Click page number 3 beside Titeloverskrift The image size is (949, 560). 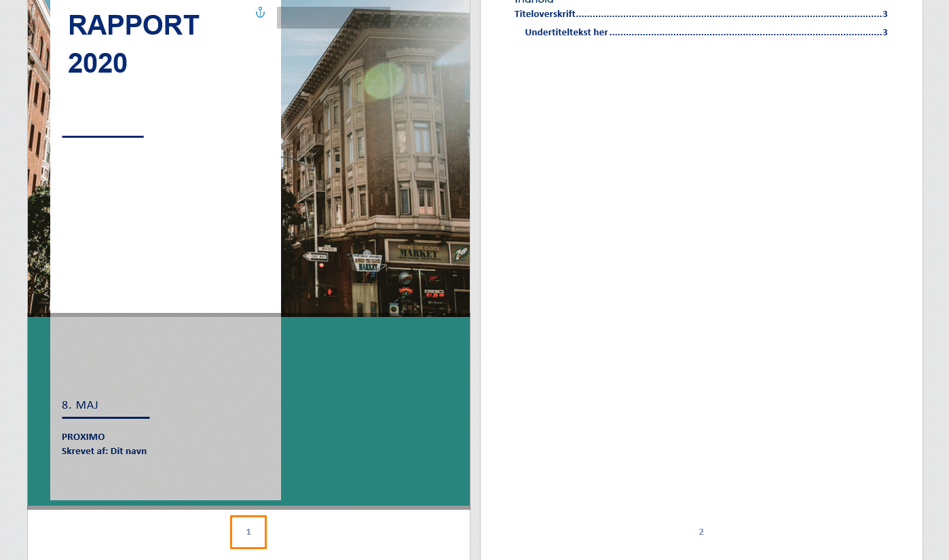(x=885, y=14)
